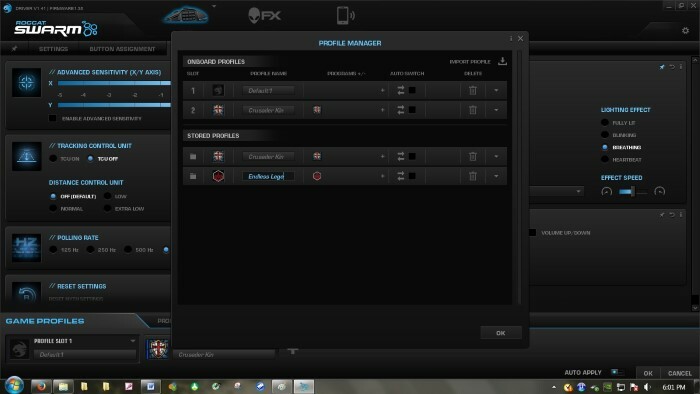Click the info icon of Profile Manager
The height and width of the screenshot is (394, 700).
(511, 38)
